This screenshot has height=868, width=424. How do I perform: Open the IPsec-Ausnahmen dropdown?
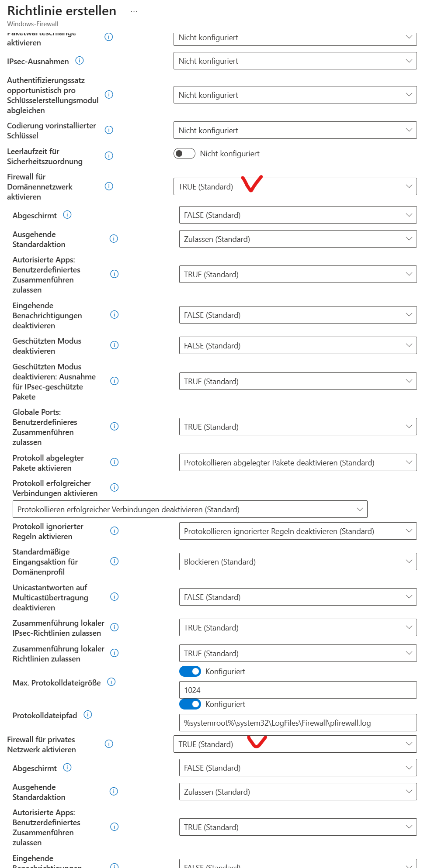pyautogui.click(x=295, y=61)
